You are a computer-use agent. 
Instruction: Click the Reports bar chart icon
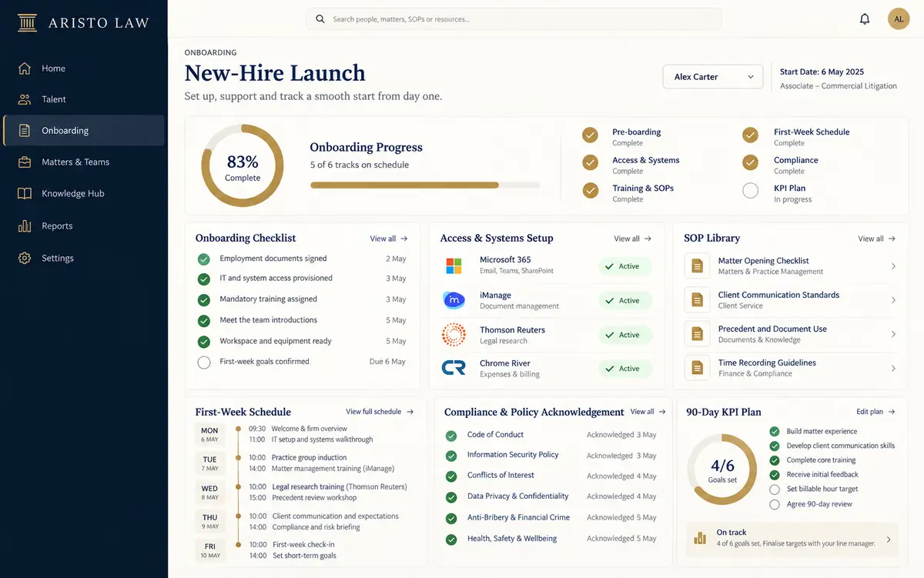coord(25,226)
